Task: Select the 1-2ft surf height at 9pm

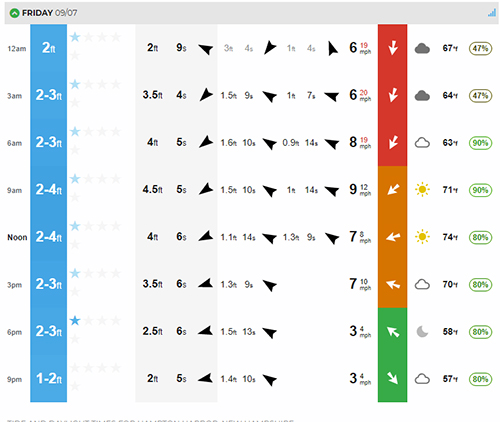Action: [x=49, y=379]
